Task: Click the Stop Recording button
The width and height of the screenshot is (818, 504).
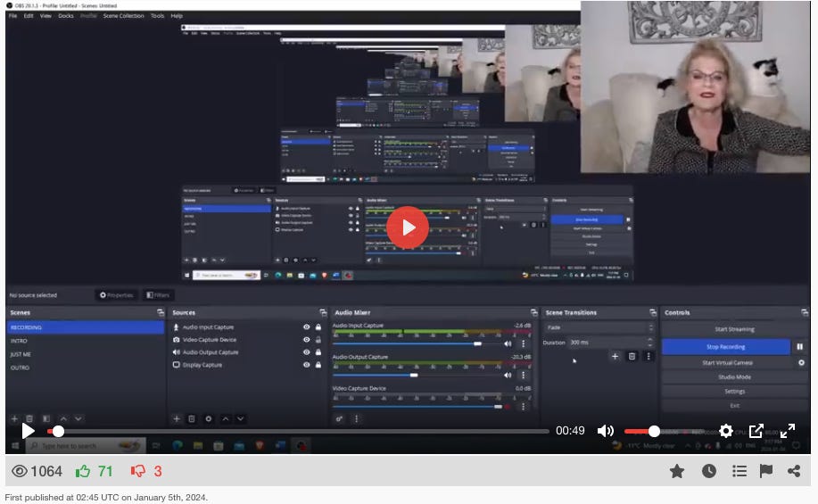Action: [x=725, y=346]
